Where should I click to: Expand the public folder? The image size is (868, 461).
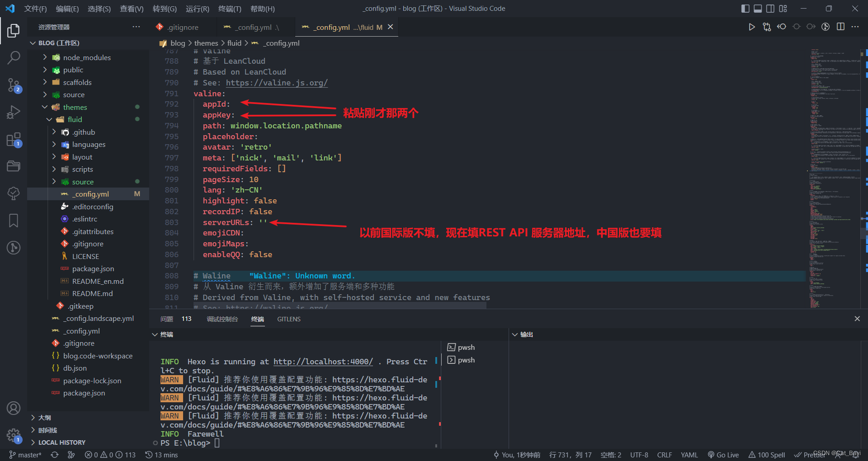(45, 70)
